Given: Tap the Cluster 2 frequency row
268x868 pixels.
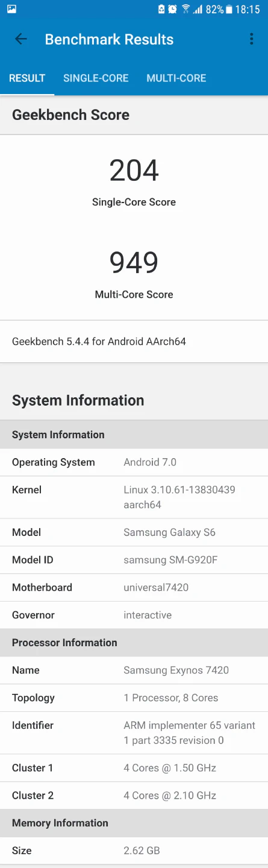Looking at the screenshot, I should point(134,796).
